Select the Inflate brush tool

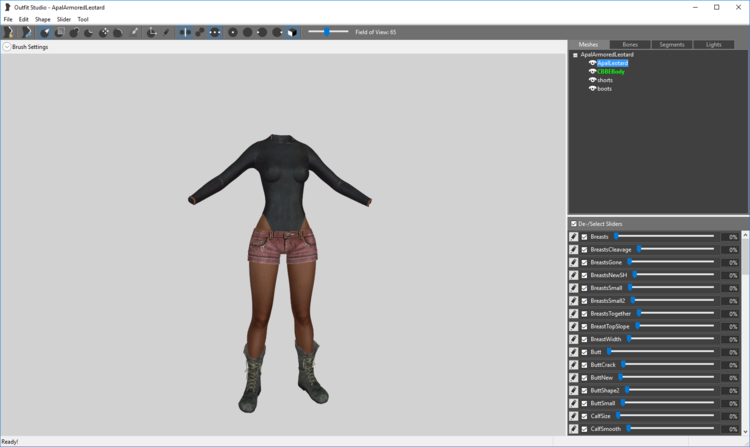point(74,32)
